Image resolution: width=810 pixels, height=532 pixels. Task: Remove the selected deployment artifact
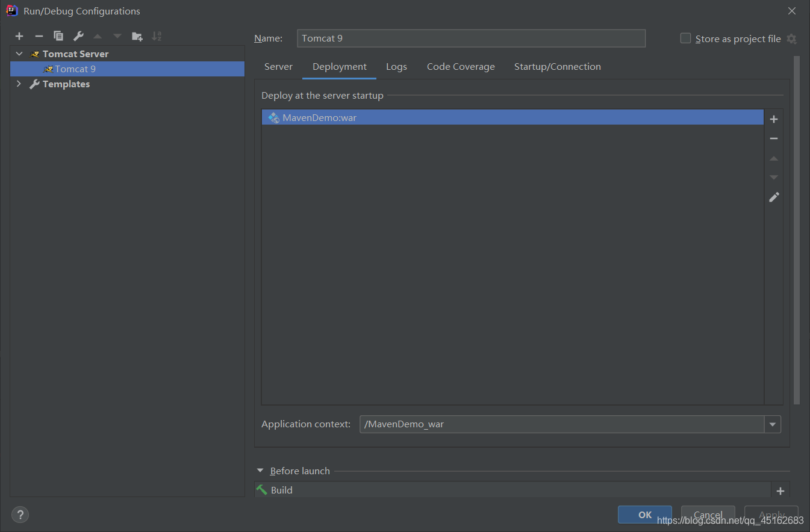point(774,138)
